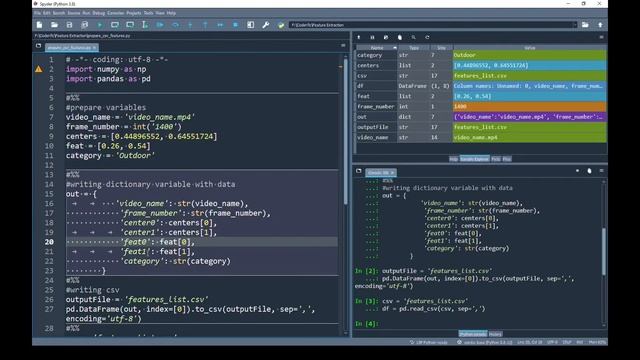Image resolution: width=640 pixels, height=360 pixels.
Task: Open console pane options menu
Action: pos(601,171)
